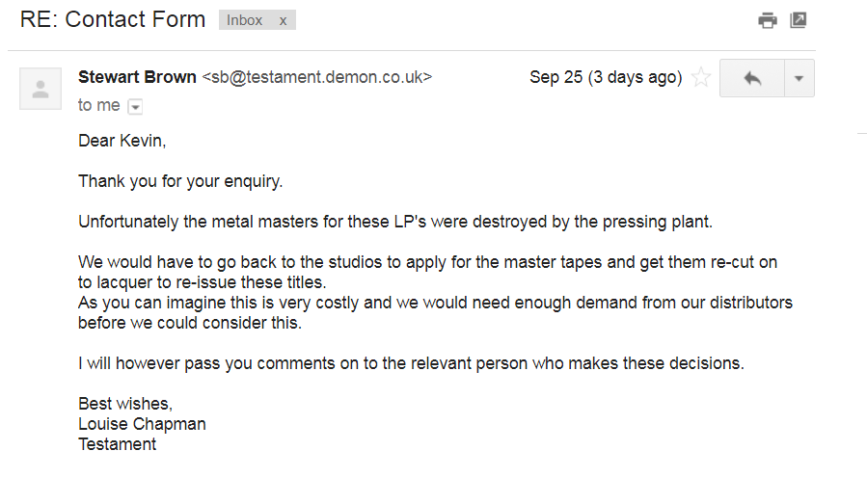Screen dimensions: 867x504
Task: Star this message from Stewart Brown
Action: coord(701,77)
